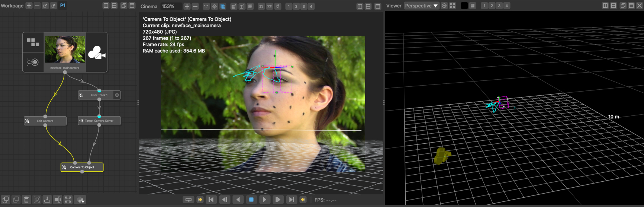The width and height of the screenshot is (644, 207).
Task: Click the fit-to-view icon in Viewer toolbar
Action: click(453, 6)
